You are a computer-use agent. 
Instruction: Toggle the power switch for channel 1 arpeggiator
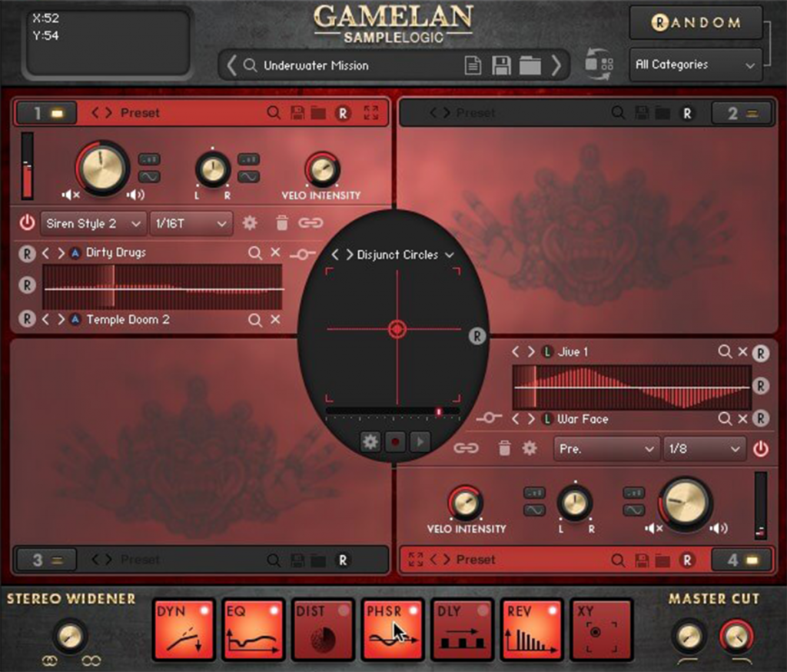click(x=28, y=222)
